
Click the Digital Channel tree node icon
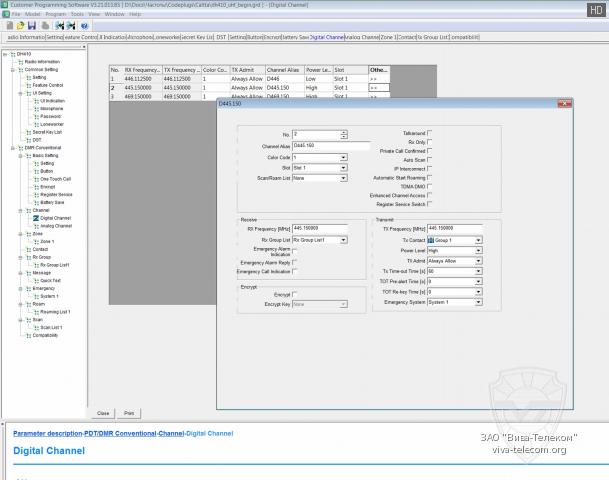36,218
